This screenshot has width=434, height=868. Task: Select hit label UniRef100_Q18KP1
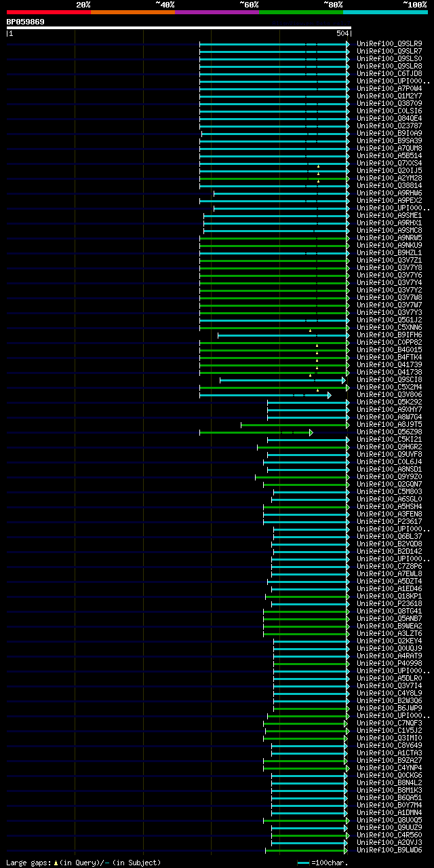click(x=389, y=596)
